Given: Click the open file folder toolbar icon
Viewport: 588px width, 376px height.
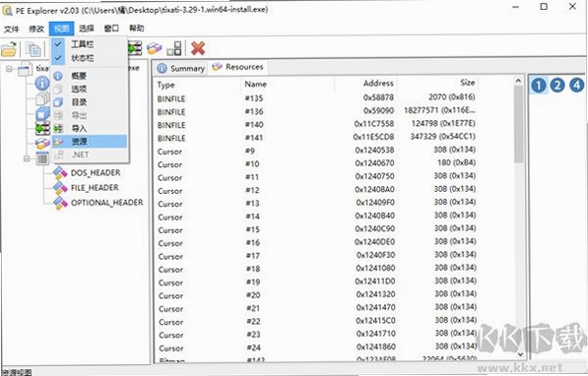Looking at the screenshot, I should (9, 49).
